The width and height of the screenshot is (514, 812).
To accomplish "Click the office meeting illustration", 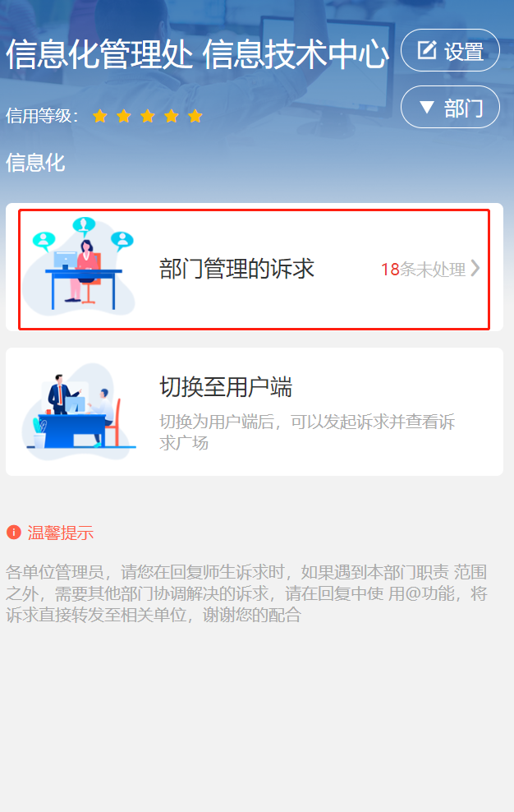I will 79,411.
